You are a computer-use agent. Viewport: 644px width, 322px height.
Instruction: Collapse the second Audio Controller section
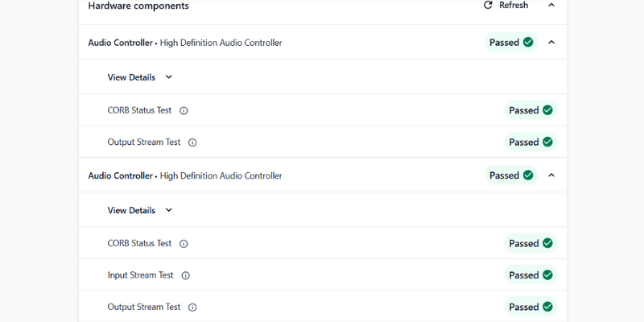[551, 175]
